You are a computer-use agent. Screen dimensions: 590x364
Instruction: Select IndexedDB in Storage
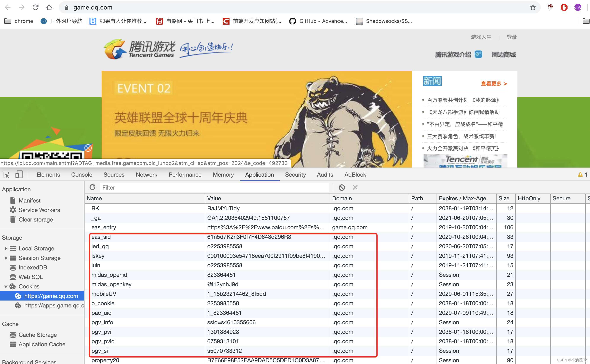point(33,267)
